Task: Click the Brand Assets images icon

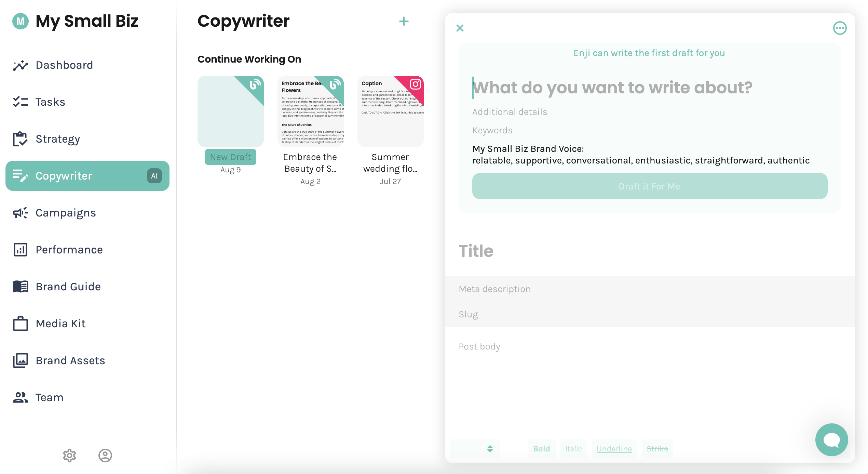Action: click(21, 360)
